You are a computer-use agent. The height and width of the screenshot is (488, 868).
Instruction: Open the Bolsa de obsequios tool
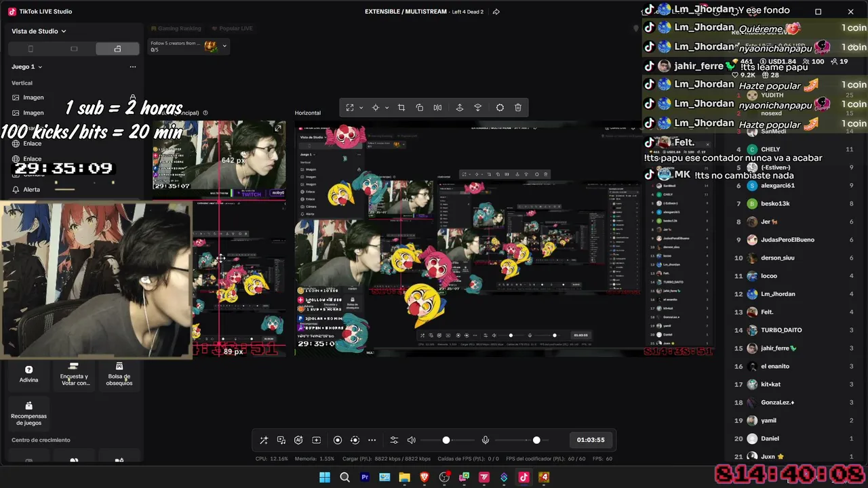coord(119,374)
